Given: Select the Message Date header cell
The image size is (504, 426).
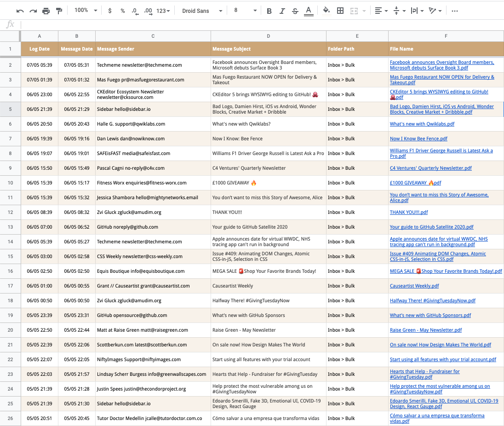Looking at the screenshot, I should [77, 49].
